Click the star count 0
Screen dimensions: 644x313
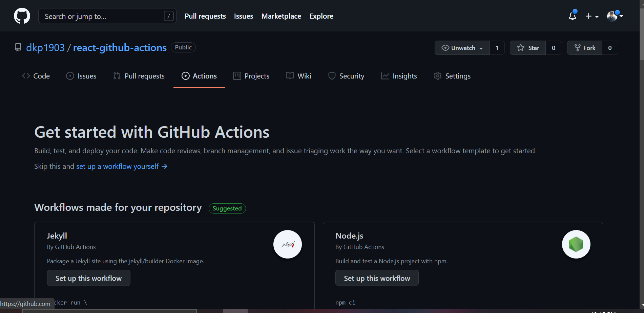[554, 48]
